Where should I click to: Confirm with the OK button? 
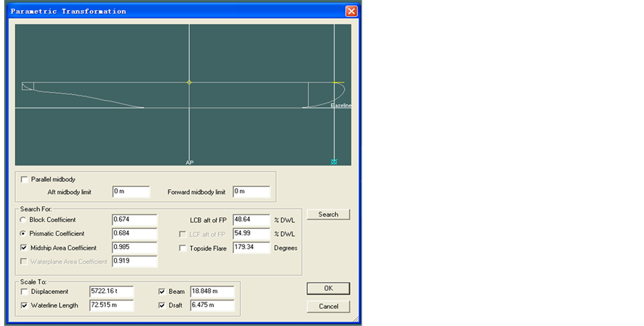tap(328, 289)
